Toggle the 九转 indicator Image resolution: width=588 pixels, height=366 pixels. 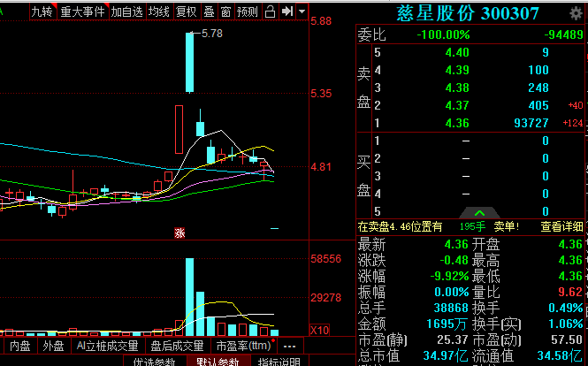[x=41, y=11]
